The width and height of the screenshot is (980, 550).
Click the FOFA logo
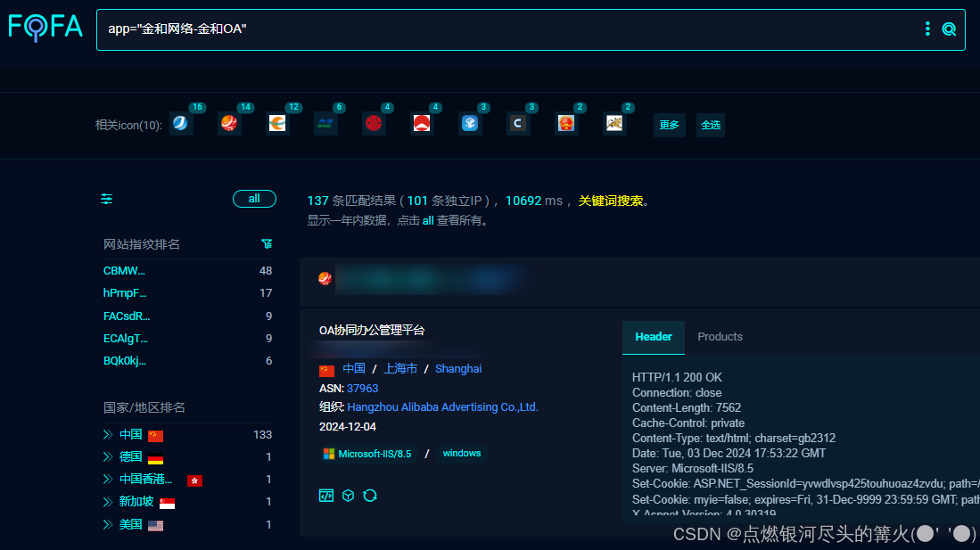[45, 28]
